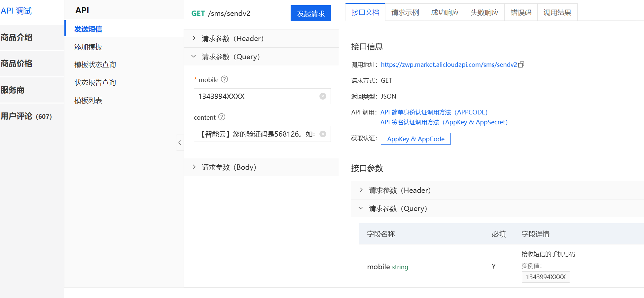Click the help icon next to content parameter
The width and height of the screenshot is (644, 298).
tap(222, 117)
